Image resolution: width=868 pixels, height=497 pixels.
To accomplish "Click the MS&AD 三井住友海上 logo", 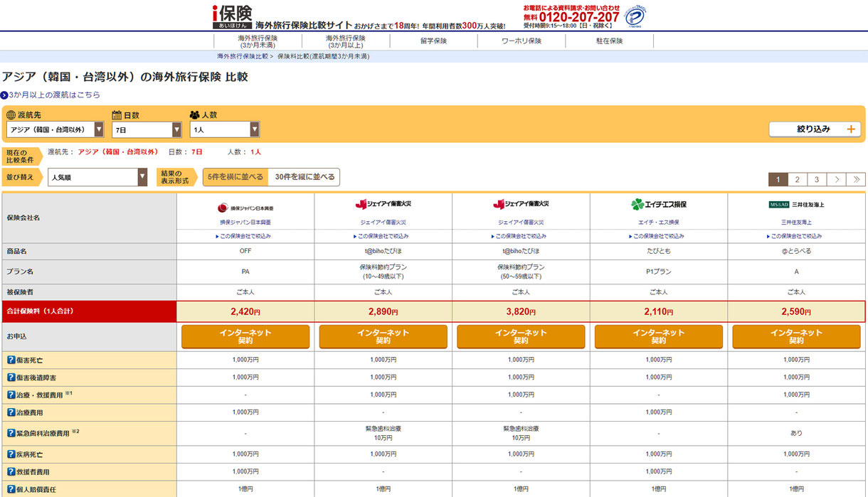I will pyautogui.click(x=796, y=205).
